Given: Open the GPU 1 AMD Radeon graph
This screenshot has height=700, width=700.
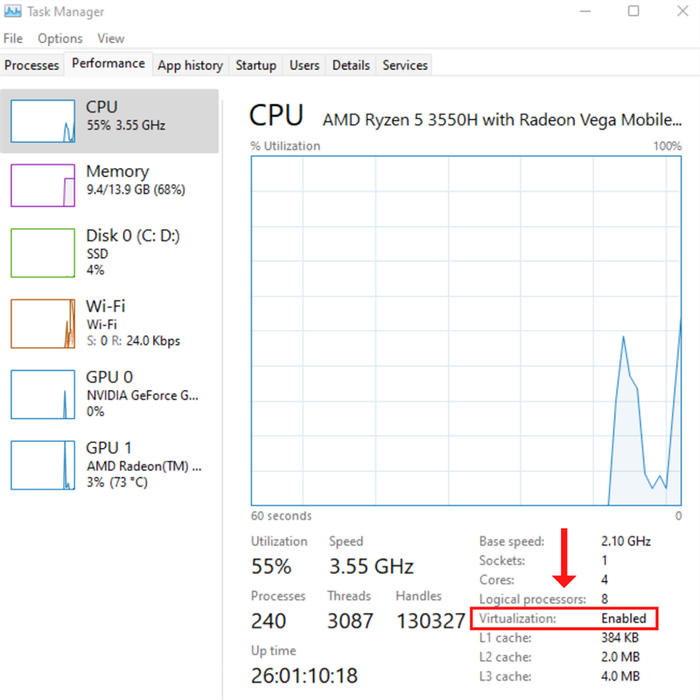Looking at the screenshot, I should [43, 465].
